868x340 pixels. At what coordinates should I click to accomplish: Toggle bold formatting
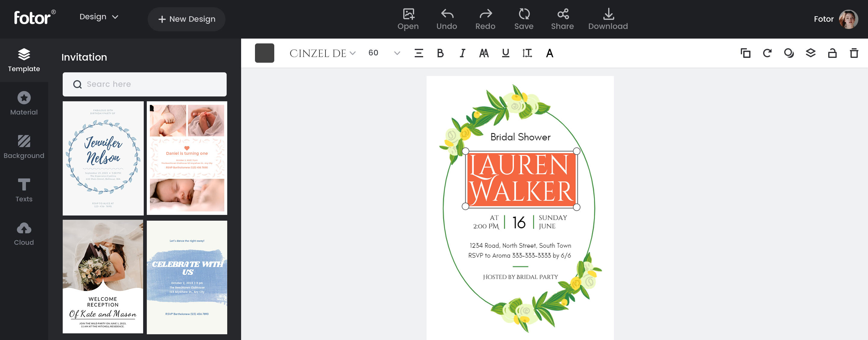pos(440,53)
